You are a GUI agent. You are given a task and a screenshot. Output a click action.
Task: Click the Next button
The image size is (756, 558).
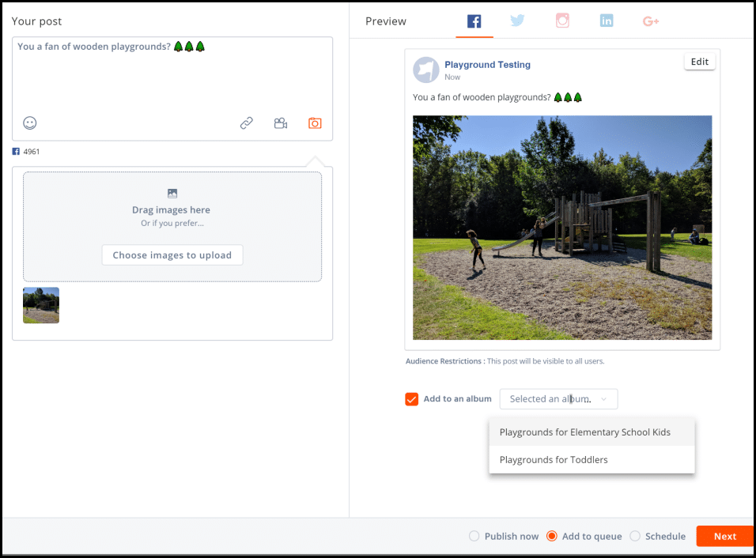[x=724, y=536]
